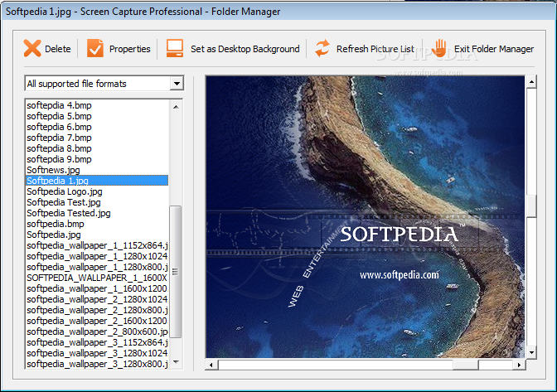This screenshot has width=557, height=392.
Task: Click Refresh Picture List
Action: pyautogui.click(x=375, y=49)
